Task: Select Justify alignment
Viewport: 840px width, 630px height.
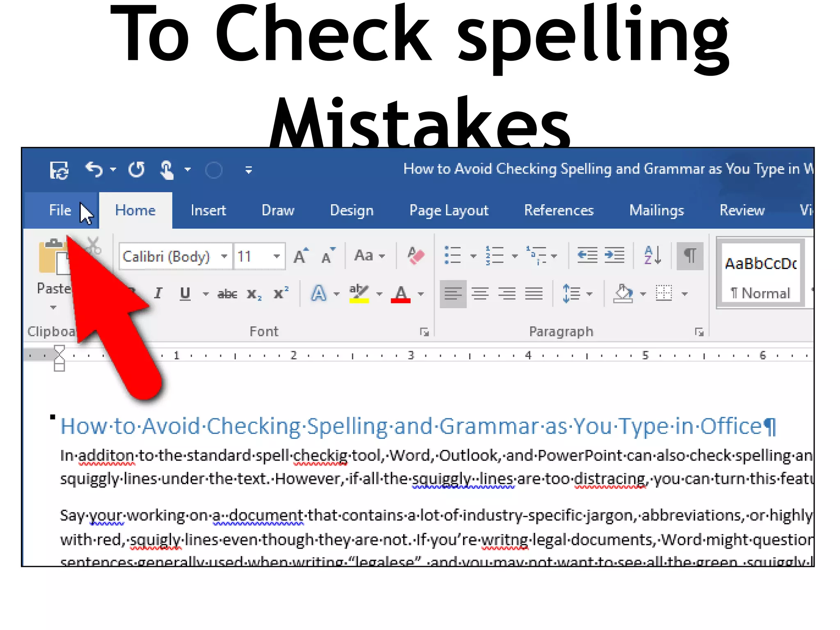Action: click(534, 294)
